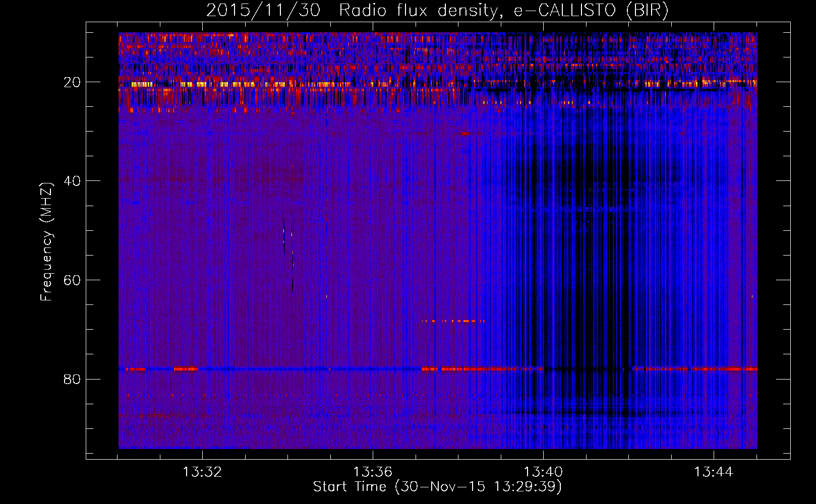Pick the 13:44 time tick label

point(714,472)
